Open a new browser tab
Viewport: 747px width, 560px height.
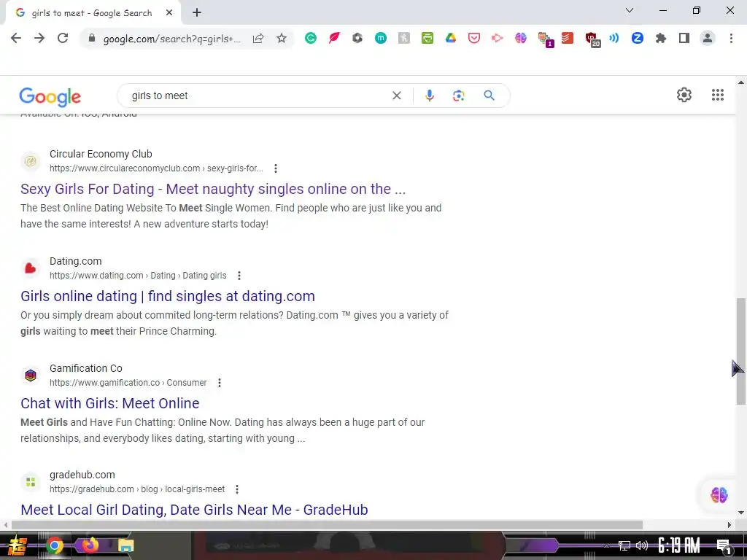click(x=197, y=13)
